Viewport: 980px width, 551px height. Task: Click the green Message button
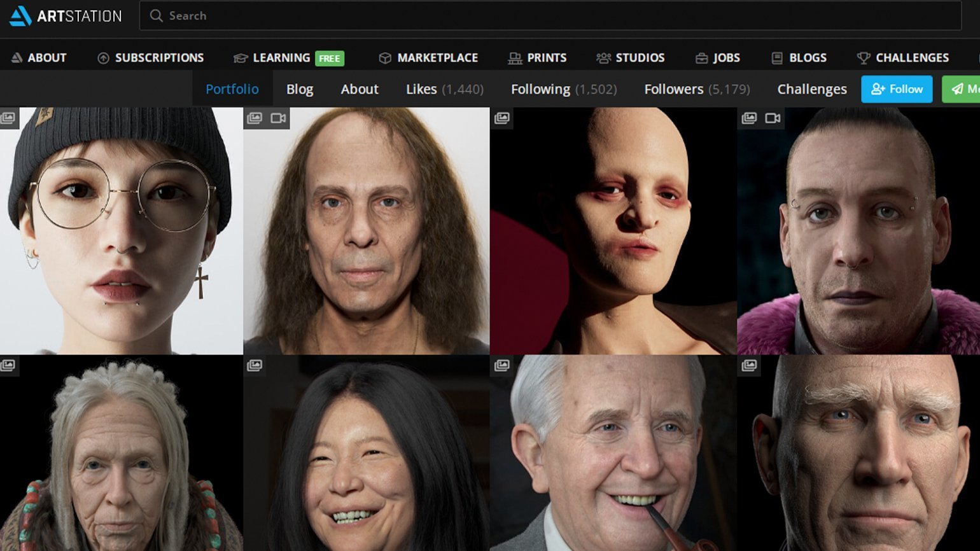point(962,89)
